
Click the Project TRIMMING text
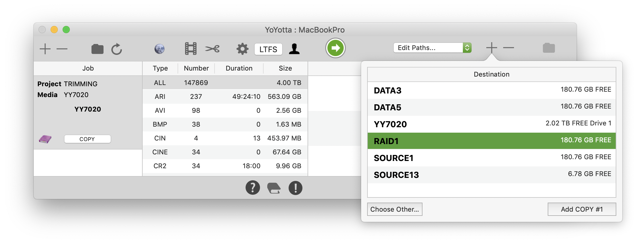[x=67, y=84]
